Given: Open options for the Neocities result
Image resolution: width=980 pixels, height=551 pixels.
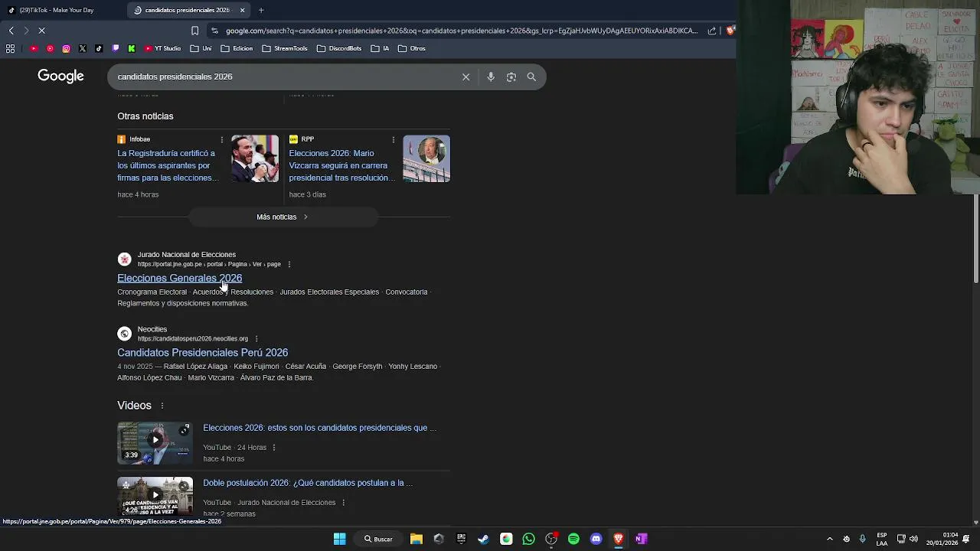Looking at the screenshot, I should coord(256,338).
